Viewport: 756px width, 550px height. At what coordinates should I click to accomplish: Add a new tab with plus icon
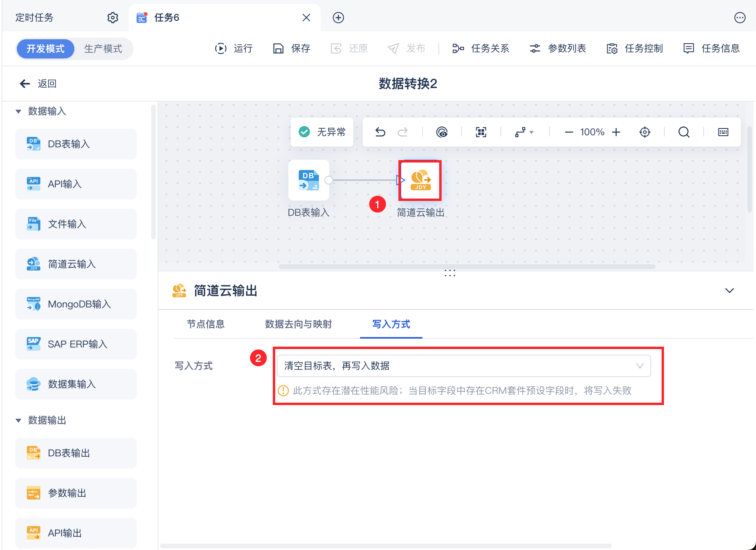coord(338,18)
